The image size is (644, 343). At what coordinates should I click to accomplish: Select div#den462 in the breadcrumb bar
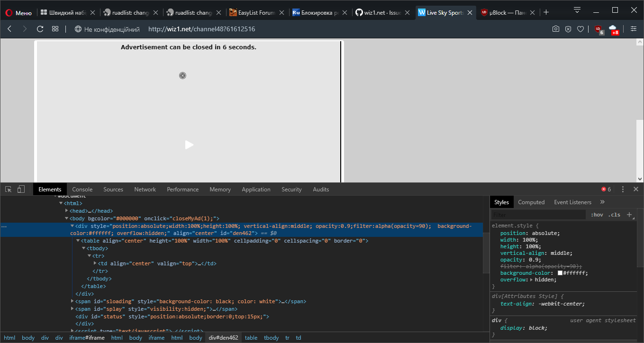(224, 338)
